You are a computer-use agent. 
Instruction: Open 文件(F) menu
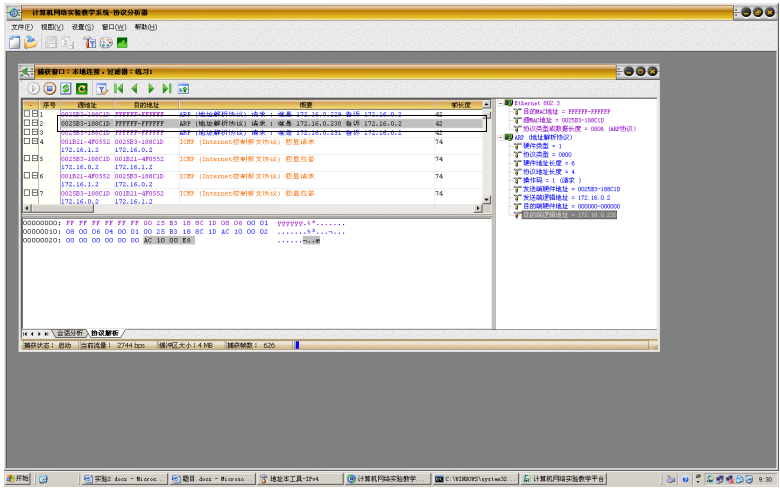pos(22,27)
